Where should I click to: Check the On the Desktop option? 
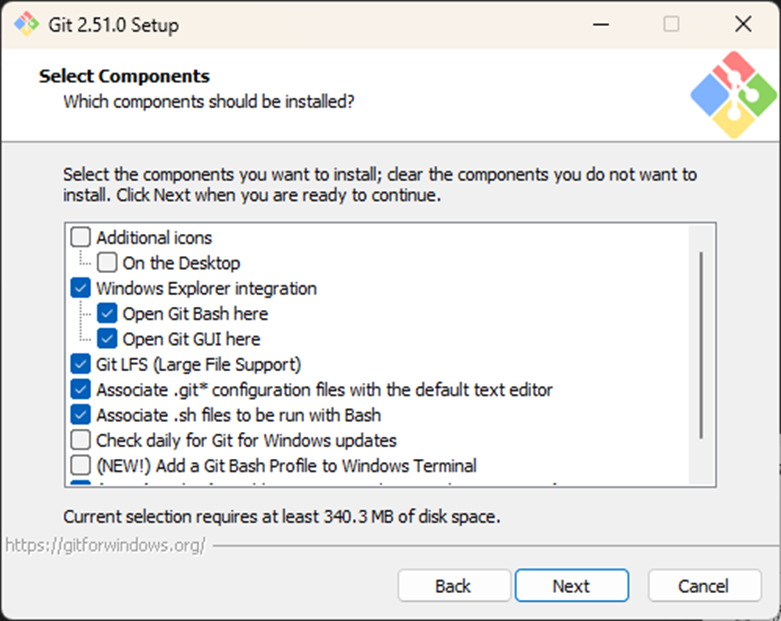click(107, 264)
